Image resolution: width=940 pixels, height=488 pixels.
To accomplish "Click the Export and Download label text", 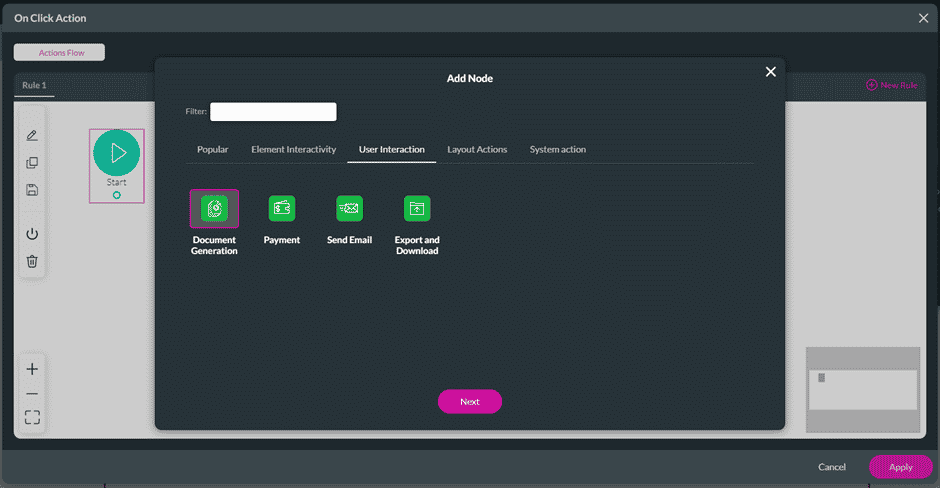I will coord(417,245).
